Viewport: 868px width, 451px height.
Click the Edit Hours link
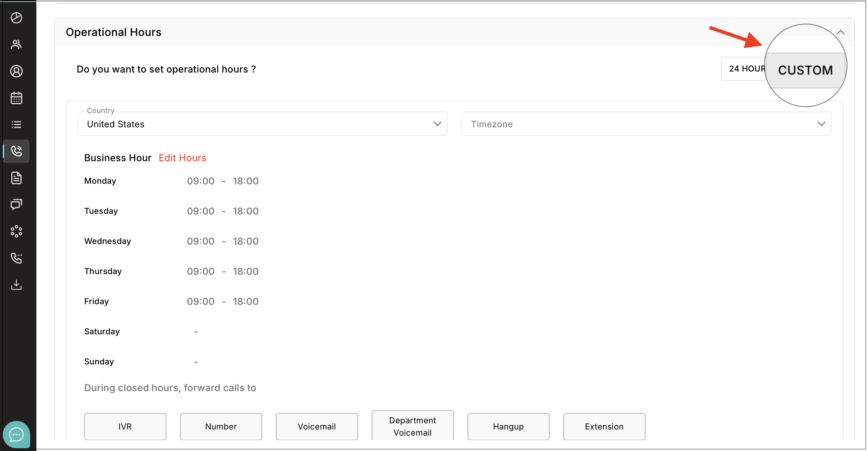tap(182, 158)
